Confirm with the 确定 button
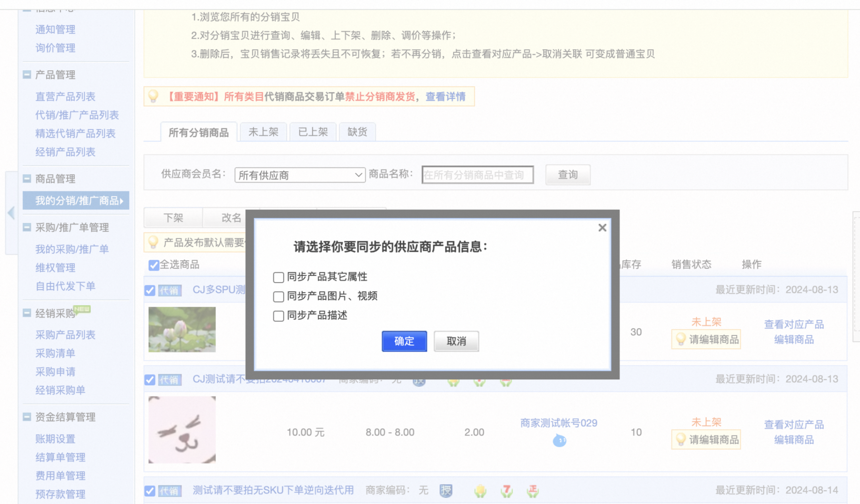 pyautogui.click(x=404, y=341)
